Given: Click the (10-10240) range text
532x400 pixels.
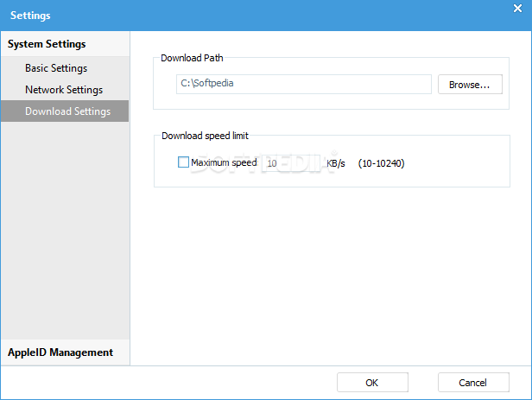Looking at the screenshot, I should click(382, 163).
